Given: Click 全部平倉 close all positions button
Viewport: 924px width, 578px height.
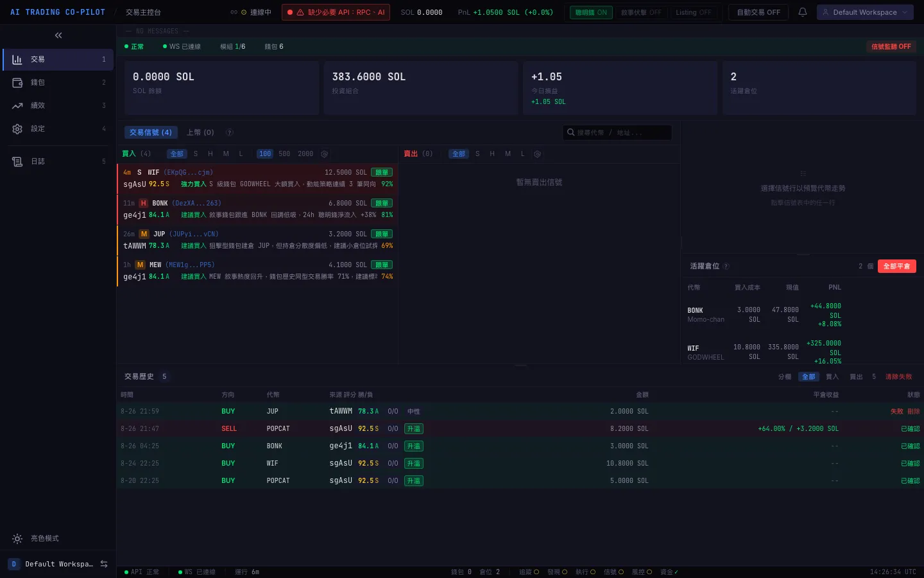Looking at the screenshot, I should 896,266.
